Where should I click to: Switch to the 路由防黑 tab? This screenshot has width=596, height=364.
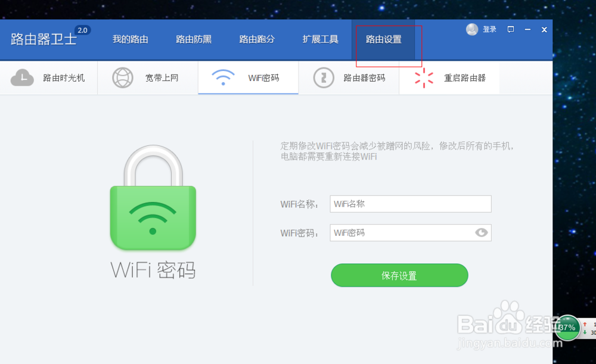tap(194, 39)
